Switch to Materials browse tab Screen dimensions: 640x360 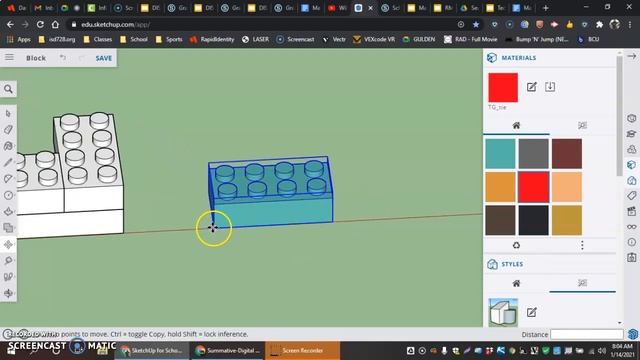coord(582,125)
